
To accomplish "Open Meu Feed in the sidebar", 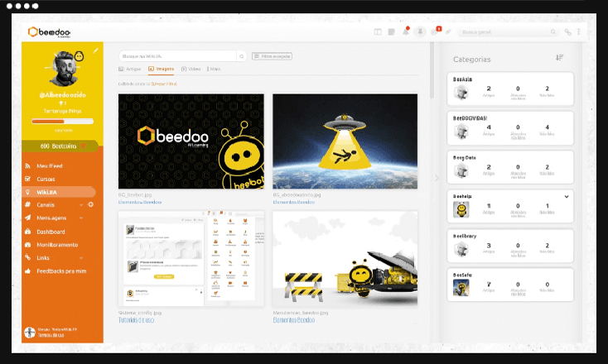I will (x=49, y=165).
